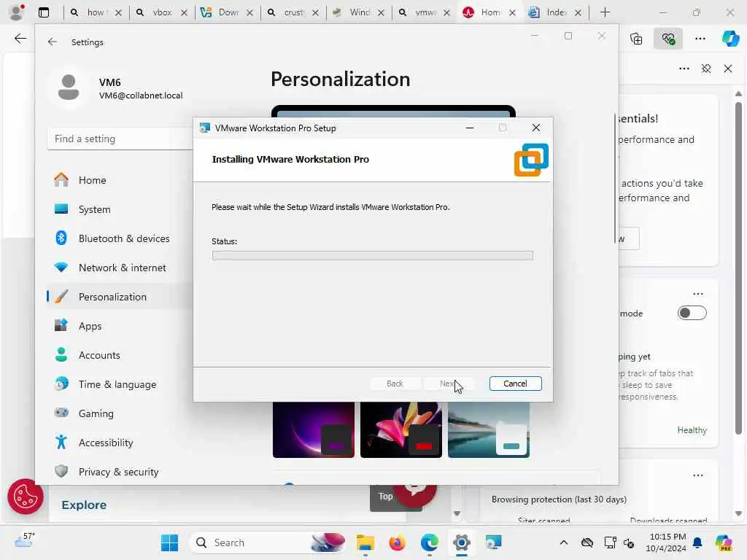Viewport: 747px width, 560px height.
Task: Switch to the 'Wind' browser tab
Action: click(x=359, y=12)
